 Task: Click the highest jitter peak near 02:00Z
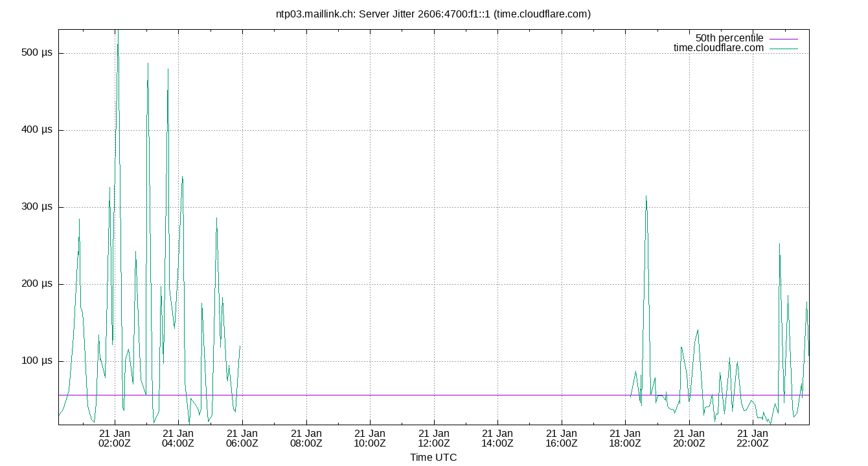pyautogui.click(x=118, y=31)
